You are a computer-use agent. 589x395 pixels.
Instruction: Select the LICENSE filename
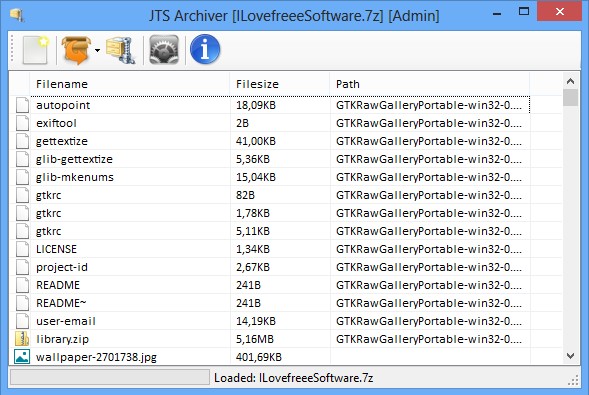tap(56, 249)
